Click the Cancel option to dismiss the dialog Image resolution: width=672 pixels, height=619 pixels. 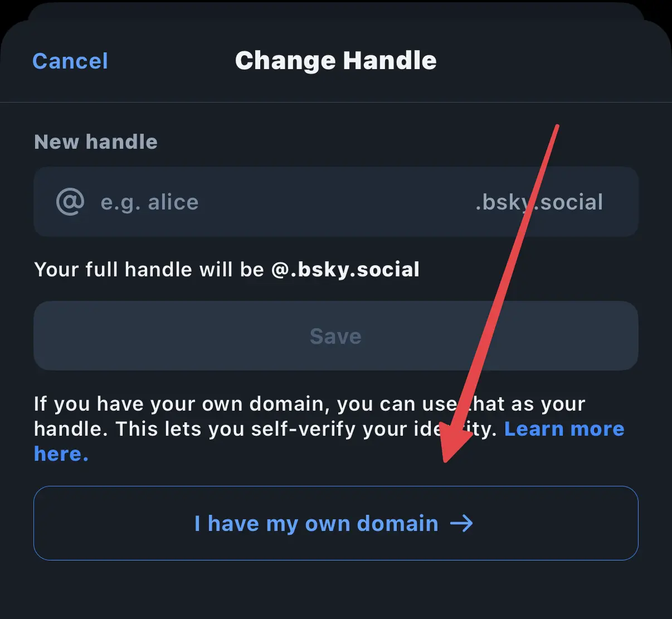70,61
